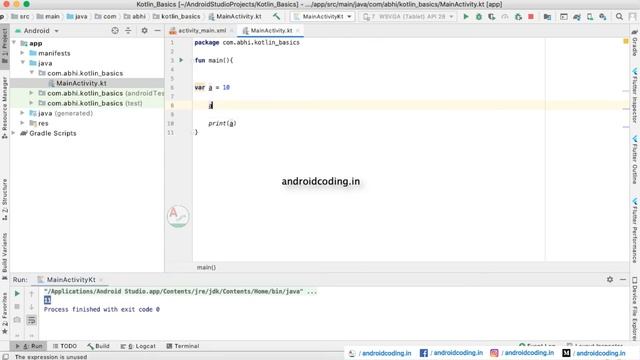Toggle the Run tool window button
This screenshot has height=360, width=640.
(x=29, y=346)
